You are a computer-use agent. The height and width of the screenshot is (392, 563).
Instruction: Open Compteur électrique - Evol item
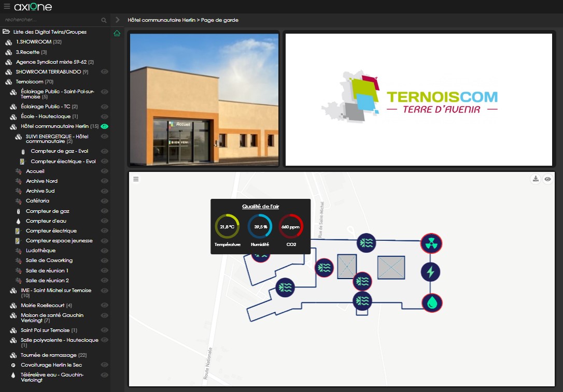[x=63, y=162]
